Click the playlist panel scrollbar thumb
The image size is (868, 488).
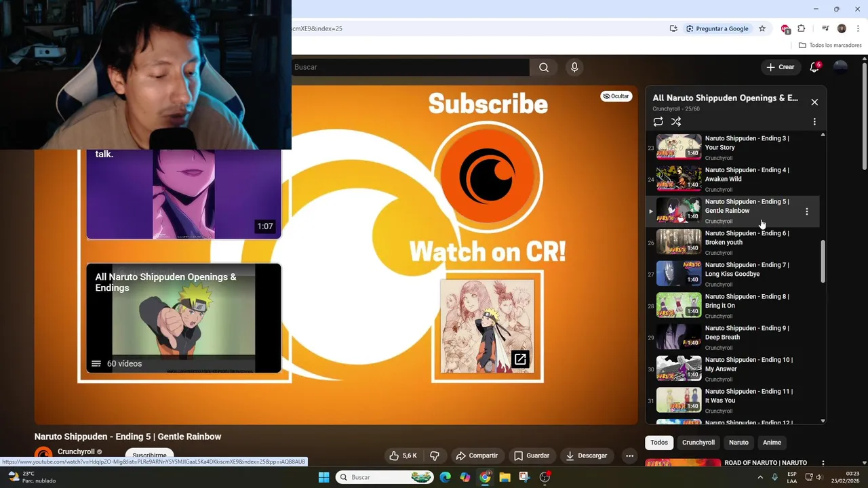point(823,262)
